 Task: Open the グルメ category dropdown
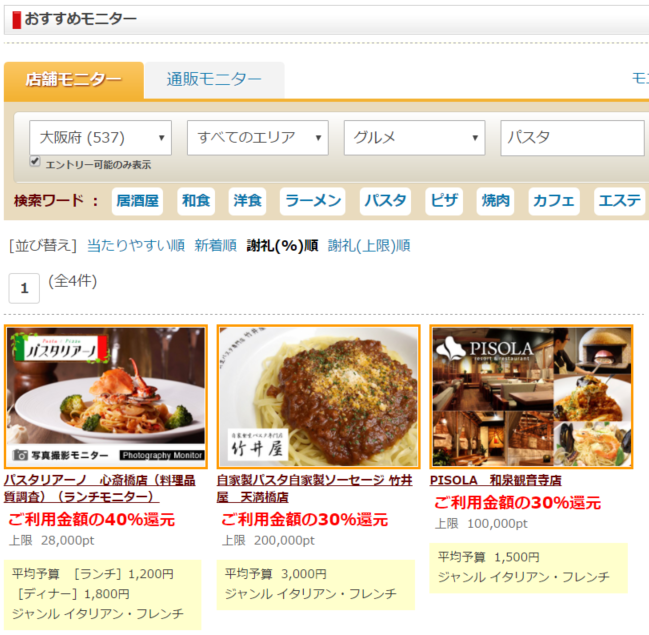(x=414, y=138)
